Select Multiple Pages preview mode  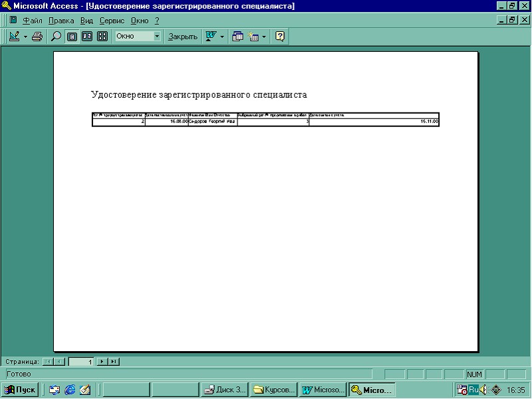[102, 37]
